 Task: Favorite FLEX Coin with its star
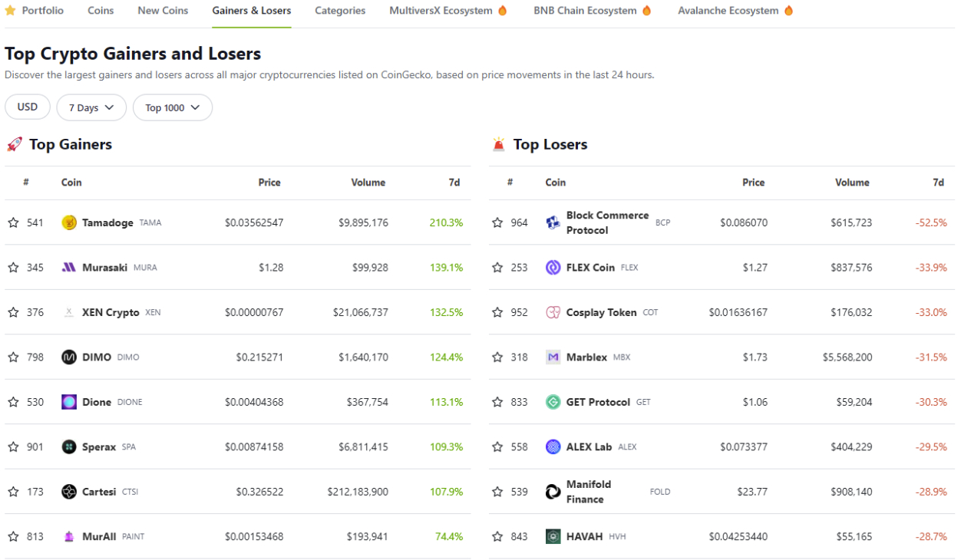[x=497, y=268]
